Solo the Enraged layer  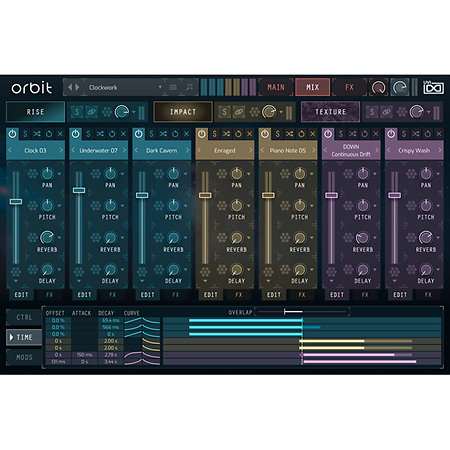click(x=215, y=134)
